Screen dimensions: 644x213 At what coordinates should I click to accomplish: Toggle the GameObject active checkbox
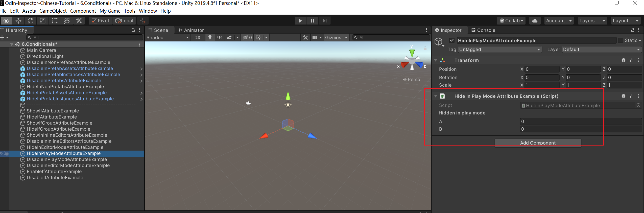coord(452,40)
